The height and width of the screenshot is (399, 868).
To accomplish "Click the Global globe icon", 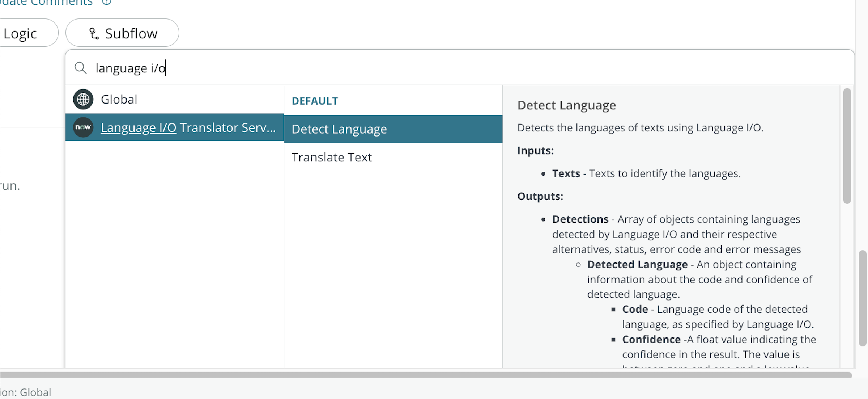I will (83, 99).
